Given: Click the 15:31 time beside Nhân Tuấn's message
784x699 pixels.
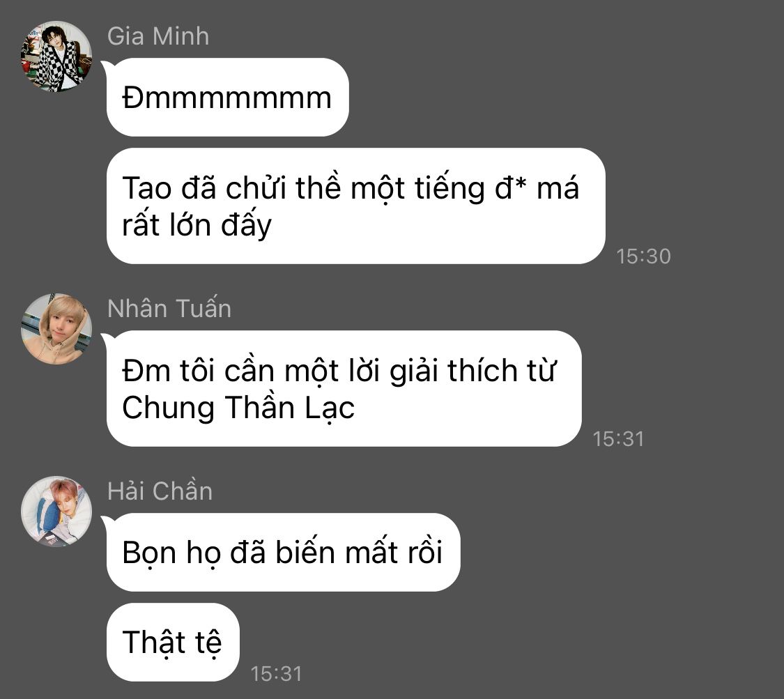Looking at the screenshot, I should pyautogui.click(x=619, y=439).
